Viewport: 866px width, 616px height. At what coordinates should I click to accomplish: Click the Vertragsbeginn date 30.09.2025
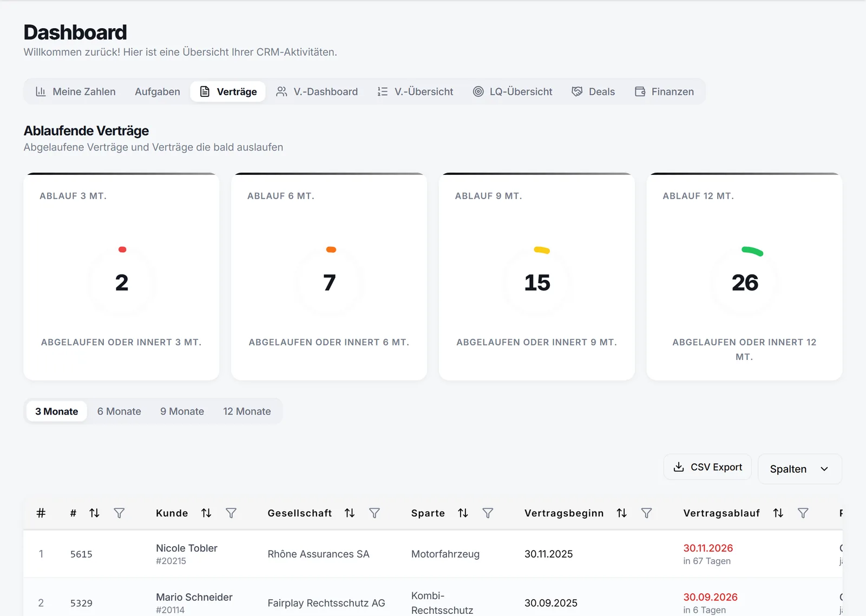click(551, 603)
